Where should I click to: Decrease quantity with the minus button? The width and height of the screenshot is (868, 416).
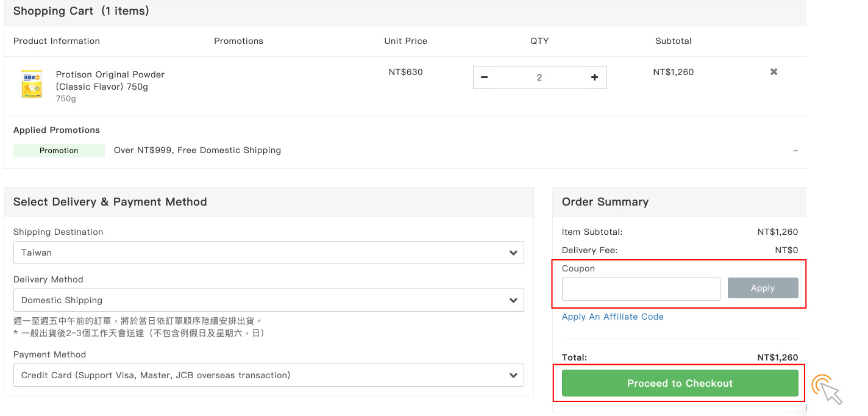point(485,77)
